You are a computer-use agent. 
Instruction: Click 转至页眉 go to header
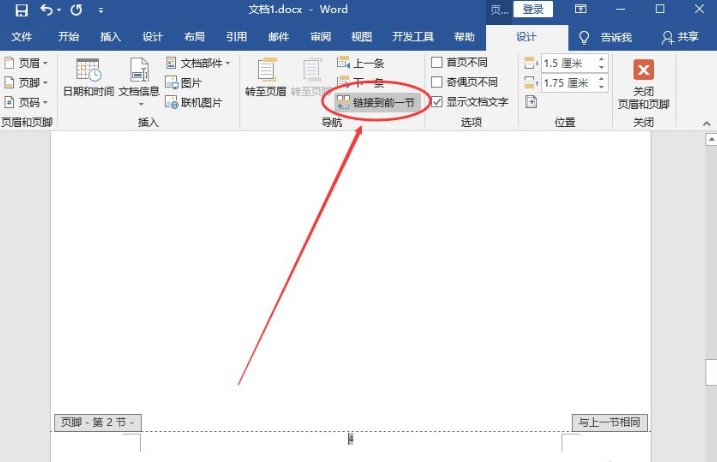click(266, 77)
